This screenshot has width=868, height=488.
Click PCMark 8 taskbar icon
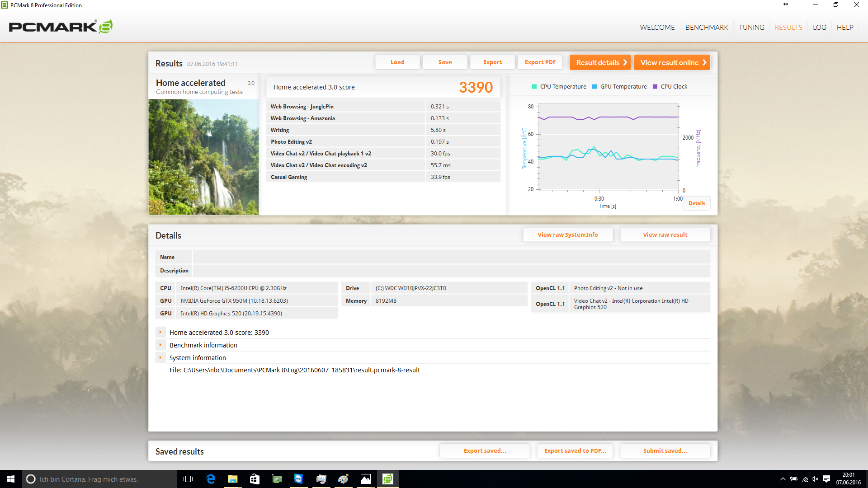387,479
